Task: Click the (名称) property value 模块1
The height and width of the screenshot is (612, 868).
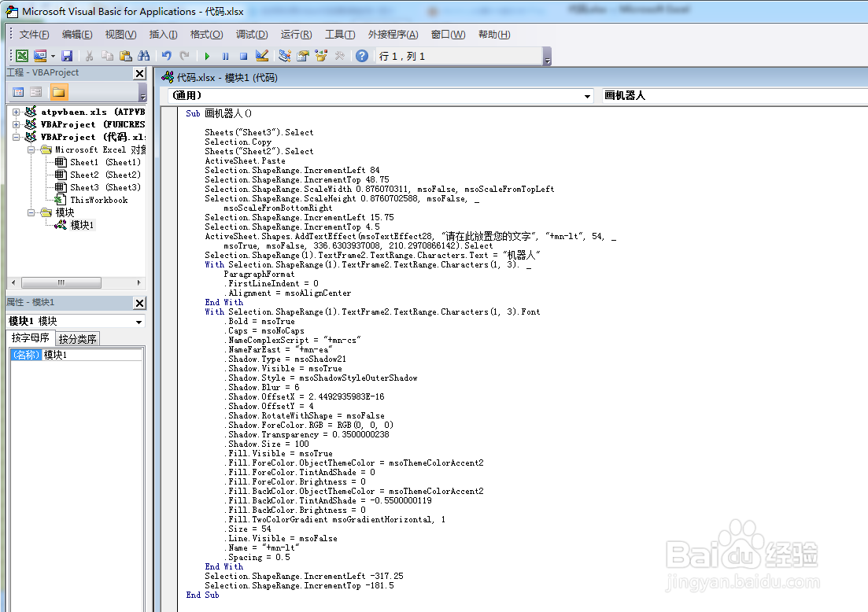Action: coord(92,356)
